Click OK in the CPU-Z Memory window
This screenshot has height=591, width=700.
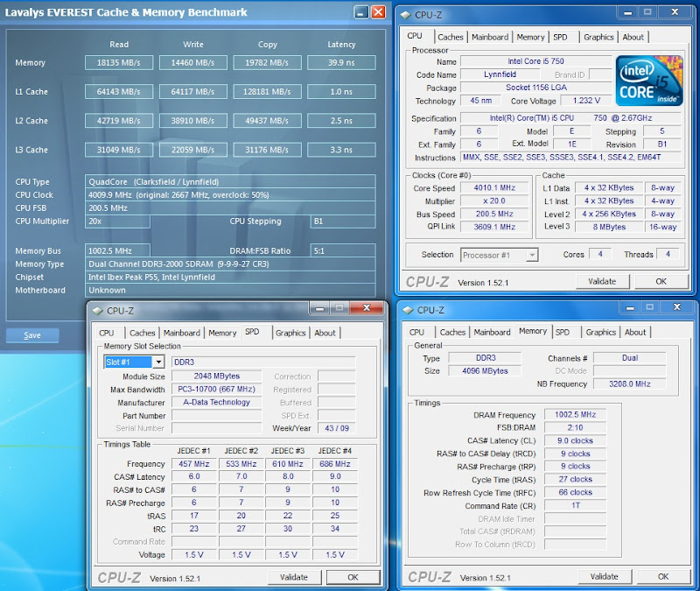(663, 577)
